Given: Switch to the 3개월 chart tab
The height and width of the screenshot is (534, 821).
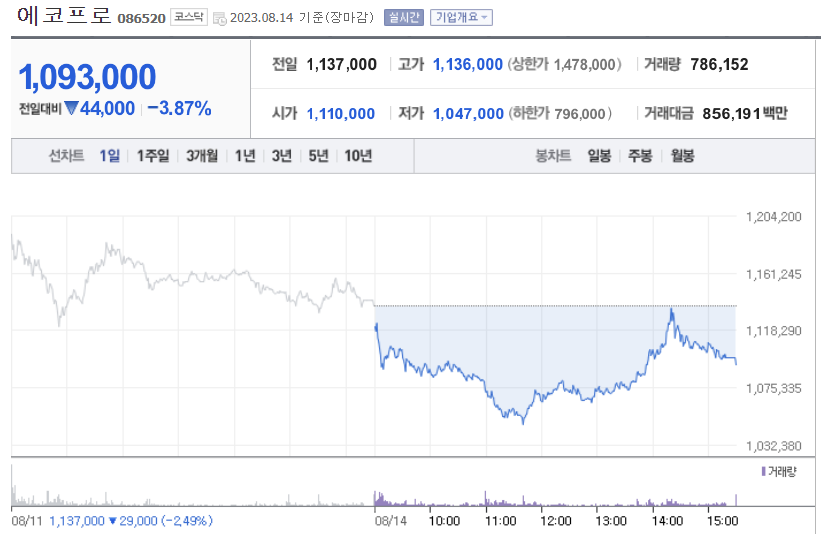Looking at the screenshot, I should click(202, 155).
